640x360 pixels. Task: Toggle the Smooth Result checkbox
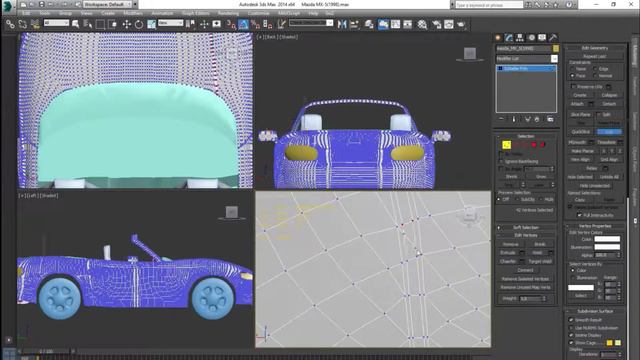click(571, 320)
